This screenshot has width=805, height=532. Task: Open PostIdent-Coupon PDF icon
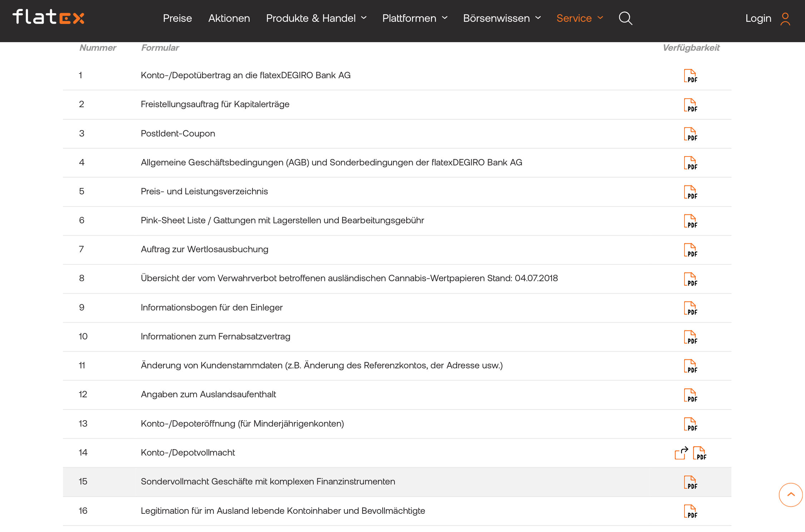[690, 134]
